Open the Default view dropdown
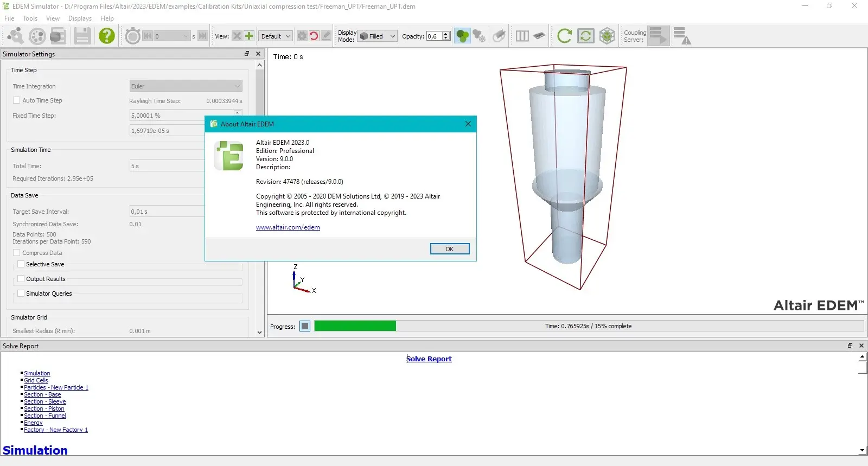Screen dimensions: 868x466 (275, 36)
